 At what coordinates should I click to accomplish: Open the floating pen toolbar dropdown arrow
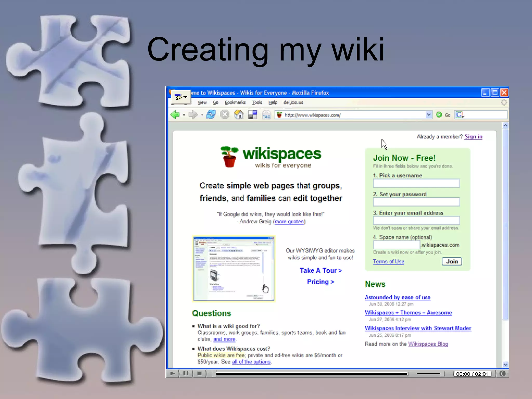point(185,97)
